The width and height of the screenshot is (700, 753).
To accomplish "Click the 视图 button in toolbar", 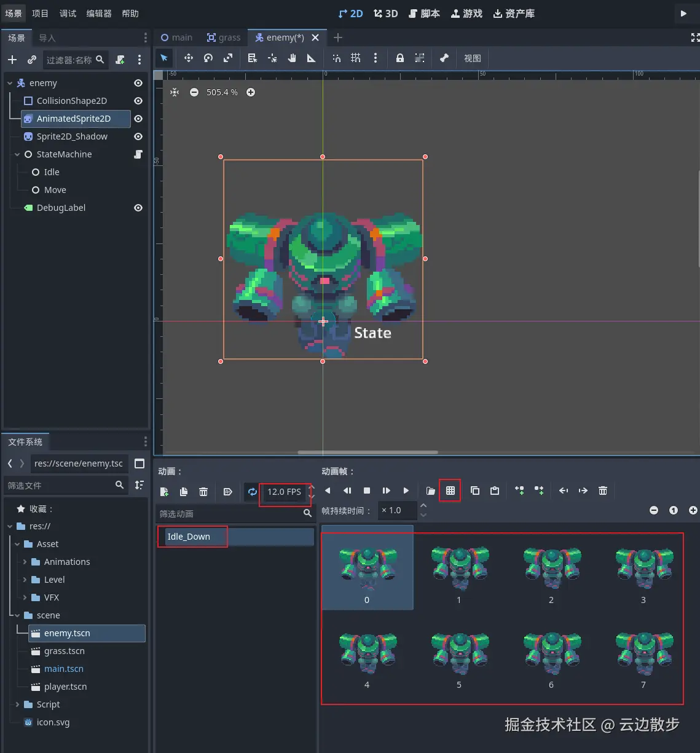I will pyautogui.click(x=472, y=58).
